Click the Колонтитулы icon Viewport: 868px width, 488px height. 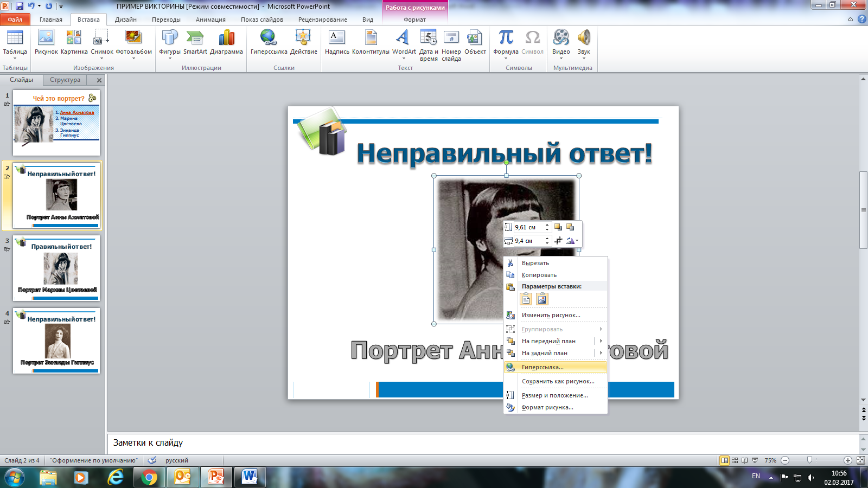371,43
